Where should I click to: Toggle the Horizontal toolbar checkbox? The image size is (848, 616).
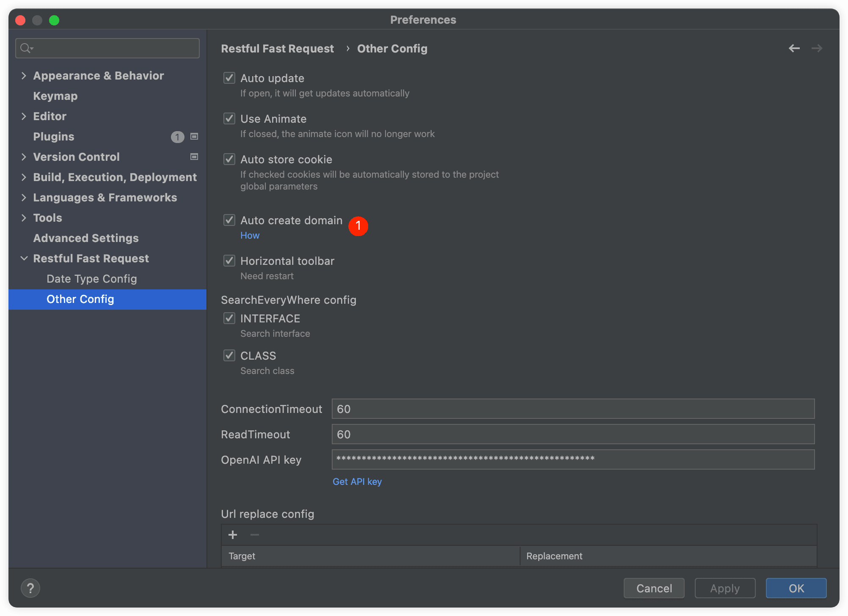229,261
